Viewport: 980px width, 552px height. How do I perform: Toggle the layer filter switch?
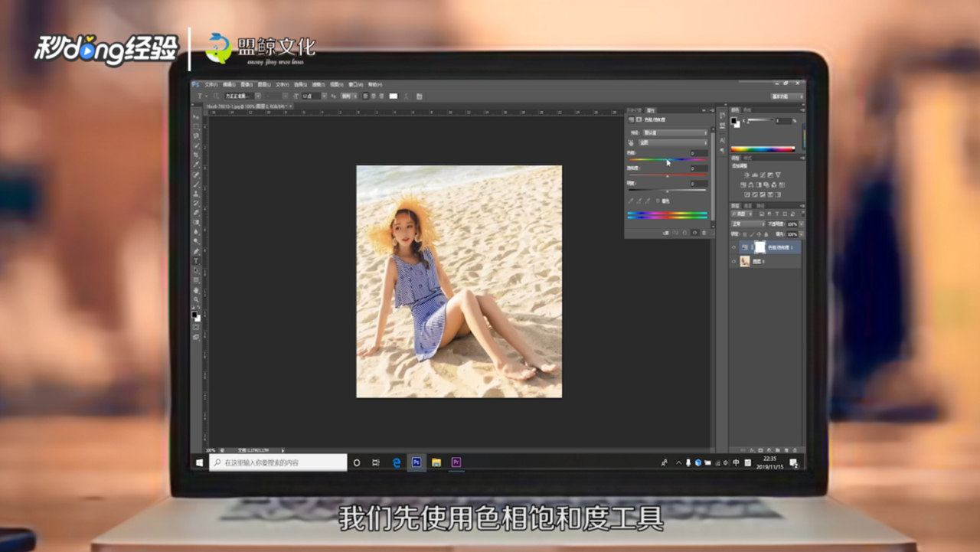click(x=803, y=214)
